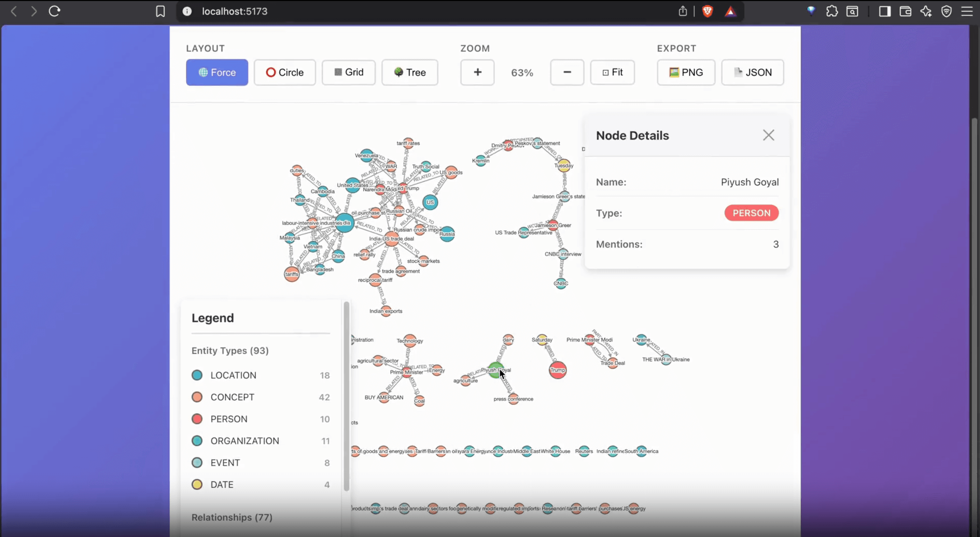
Task: Choose the Tree layout icon
Action: (x=399, y=72)
